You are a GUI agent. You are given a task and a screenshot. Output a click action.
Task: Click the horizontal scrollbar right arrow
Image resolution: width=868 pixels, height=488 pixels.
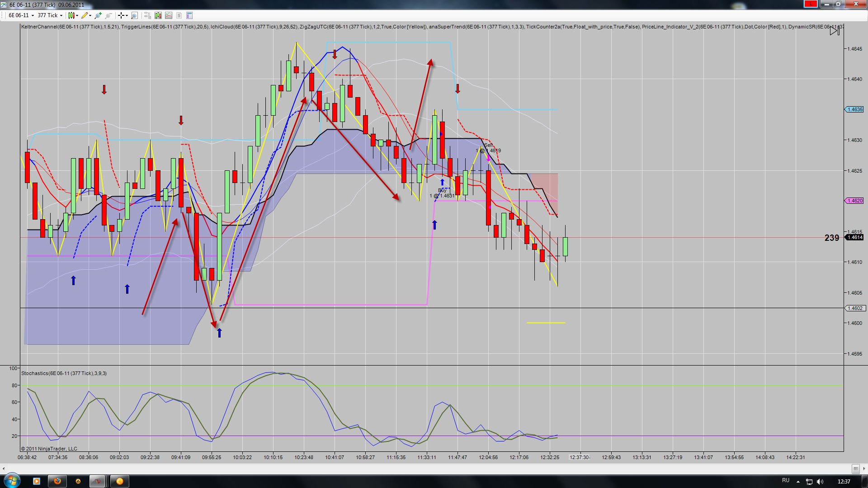[863, 469]
